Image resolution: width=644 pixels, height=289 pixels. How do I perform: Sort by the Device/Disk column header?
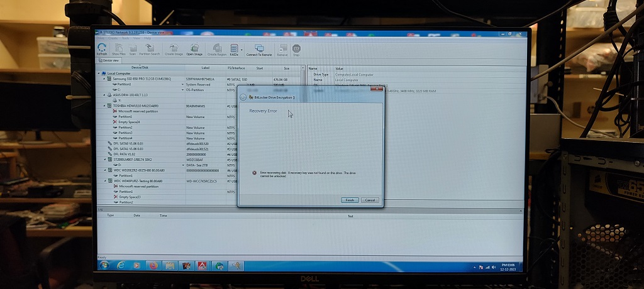click(x=140, y=68)
